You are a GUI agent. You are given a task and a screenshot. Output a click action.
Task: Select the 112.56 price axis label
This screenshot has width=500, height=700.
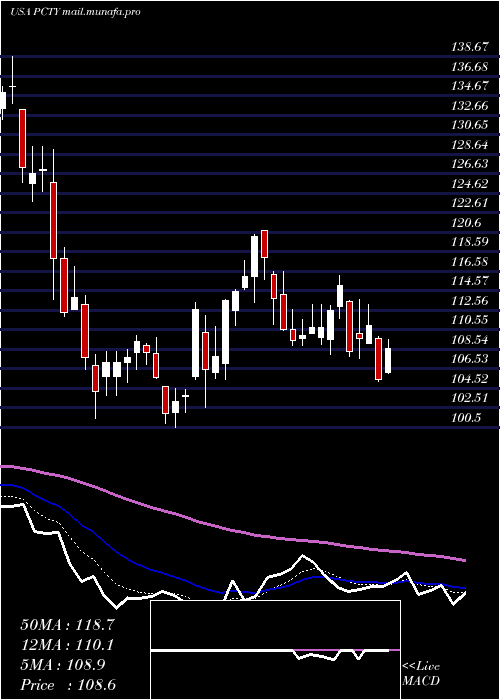tap(470, 300)
